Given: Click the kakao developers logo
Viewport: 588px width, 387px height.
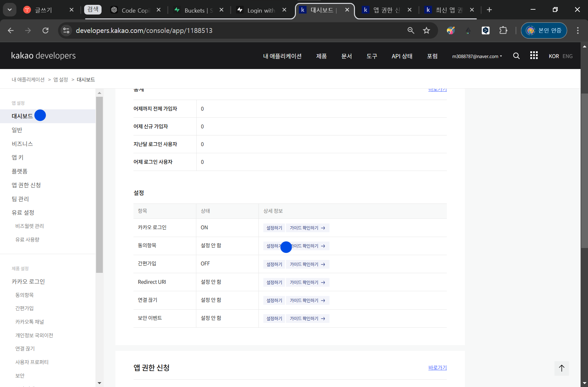Looking at the screenshot, I should (x=43, y=55).
